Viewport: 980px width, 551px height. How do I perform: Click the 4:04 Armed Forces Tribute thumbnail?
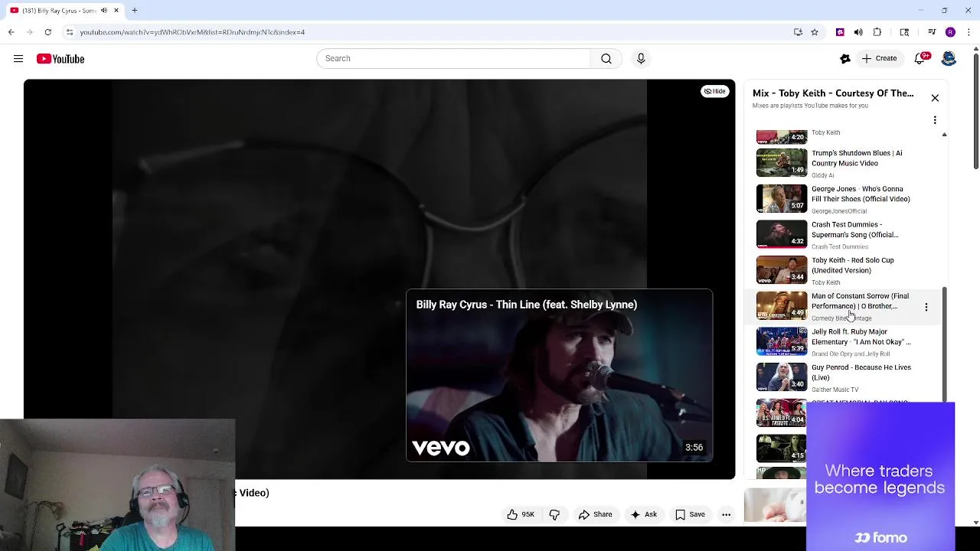click(x=782, y=413)
